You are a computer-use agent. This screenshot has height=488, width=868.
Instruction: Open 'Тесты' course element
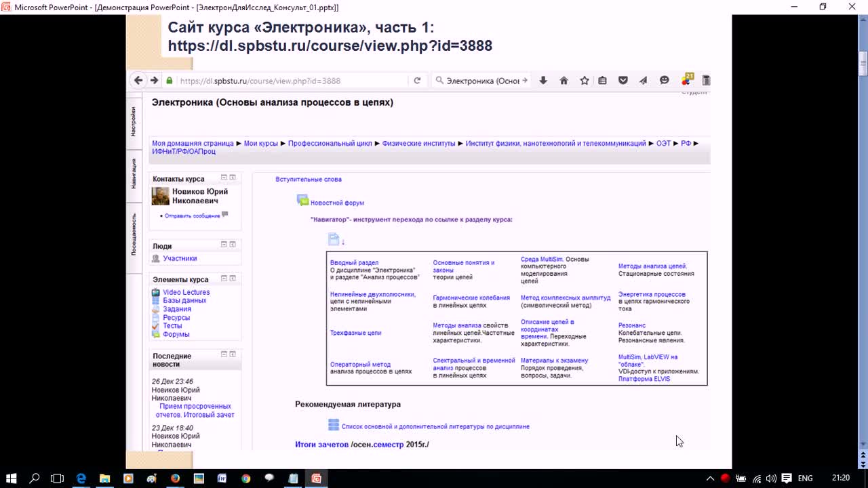pyautogui.click(x=172, y=326)
